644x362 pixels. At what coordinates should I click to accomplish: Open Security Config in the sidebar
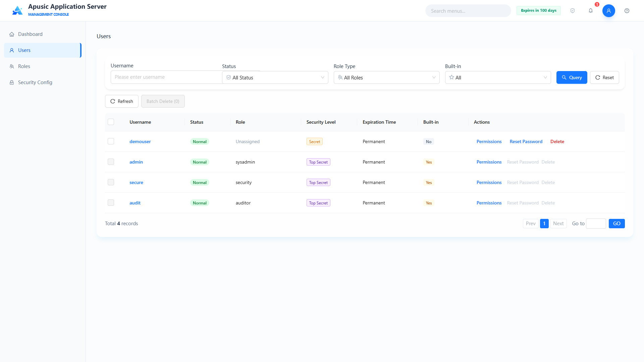point(43,82)
